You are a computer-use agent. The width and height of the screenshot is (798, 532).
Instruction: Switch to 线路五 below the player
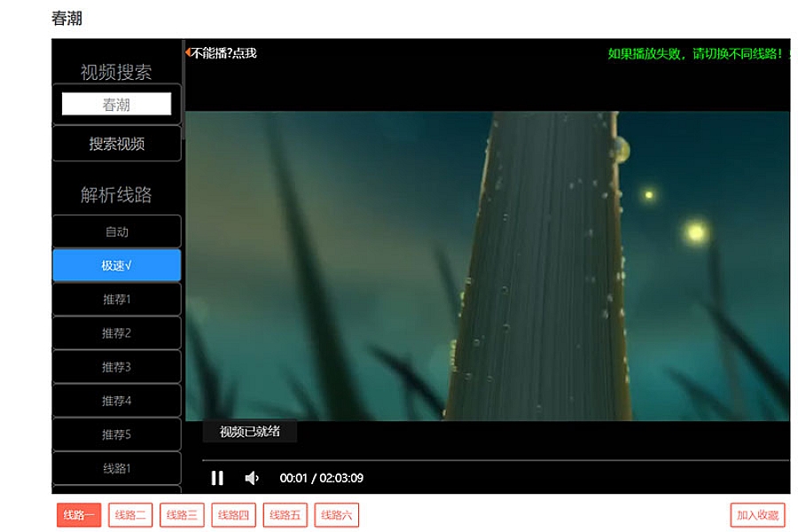point(285,514)
